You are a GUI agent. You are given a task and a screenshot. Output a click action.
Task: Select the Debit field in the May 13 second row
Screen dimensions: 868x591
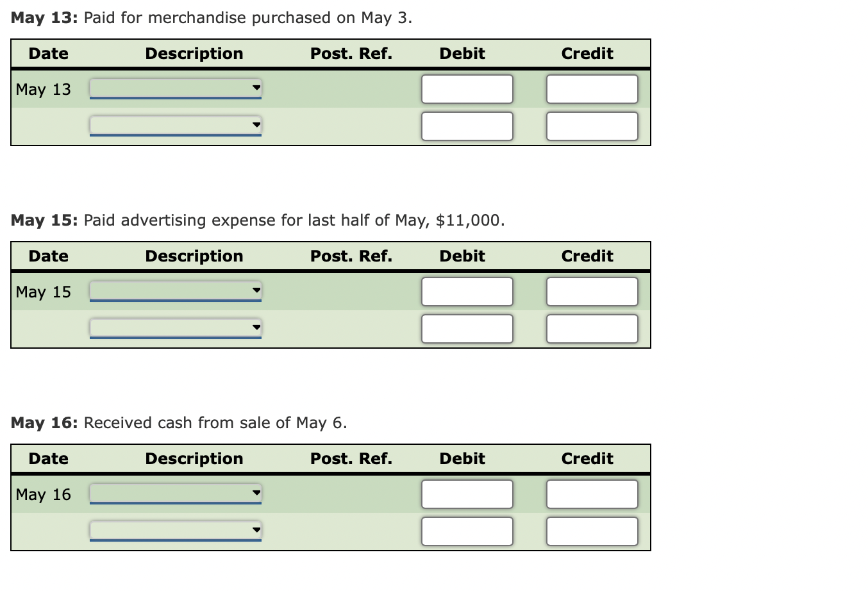point(467,126)
